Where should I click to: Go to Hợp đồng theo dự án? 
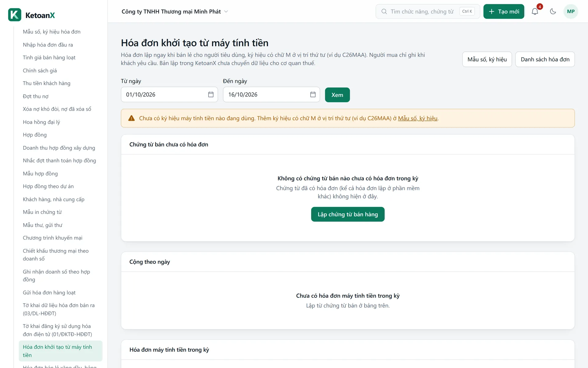pyautogui.click(x=61, y=186)
